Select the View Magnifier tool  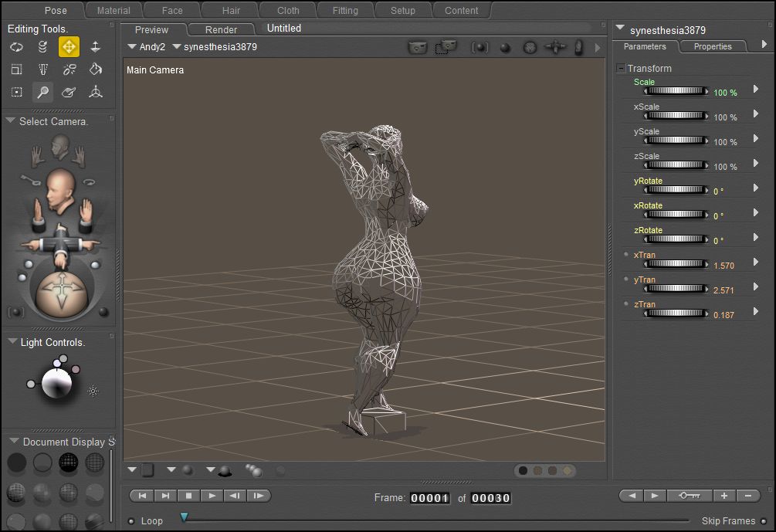[x=43, y=92]
